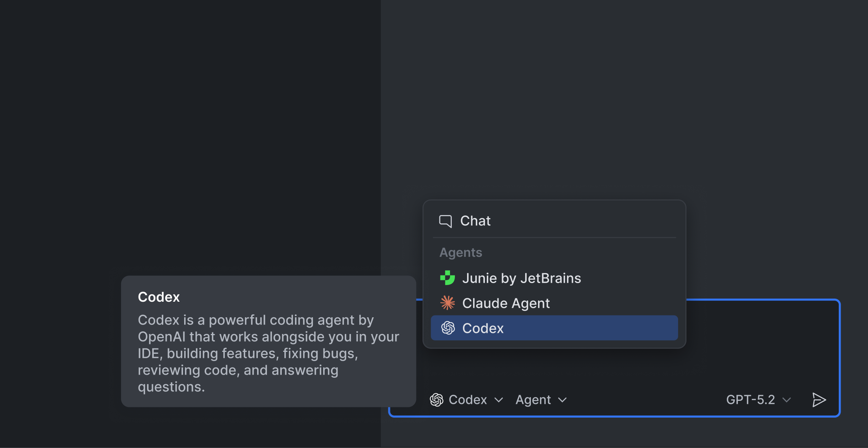The height and width of the screenshot is (448, 868).
Task: Send the message via the paper-plane icon
Action: tap(819, 399)
